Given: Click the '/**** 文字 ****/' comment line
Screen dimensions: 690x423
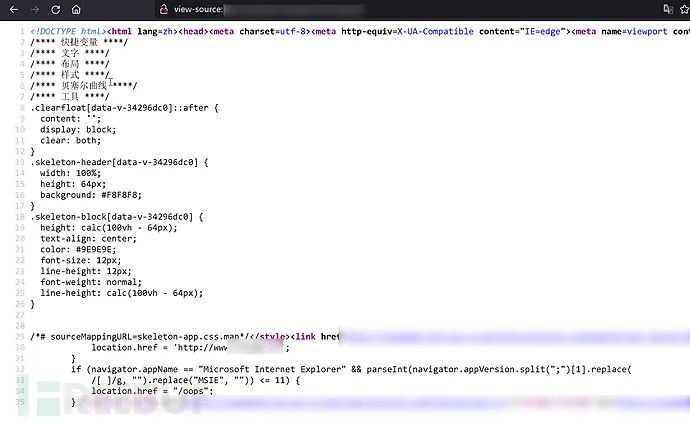Looking at the screenshot, I should click(70, 53).
